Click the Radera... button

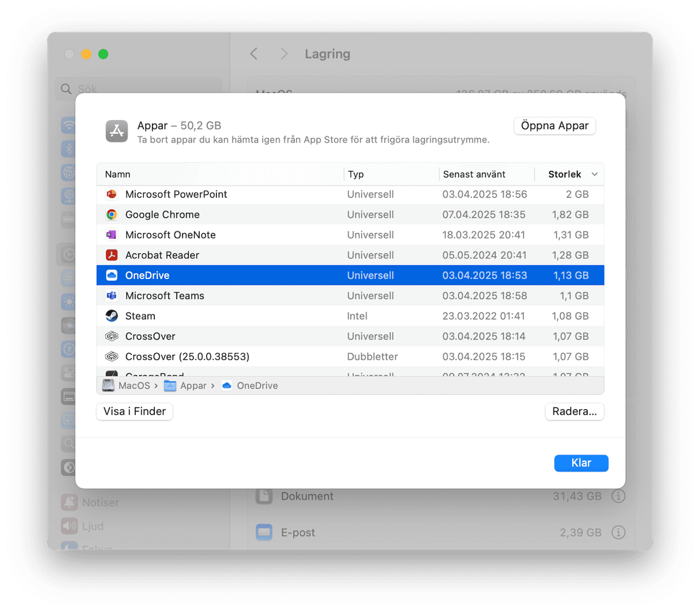click(575, 412)
